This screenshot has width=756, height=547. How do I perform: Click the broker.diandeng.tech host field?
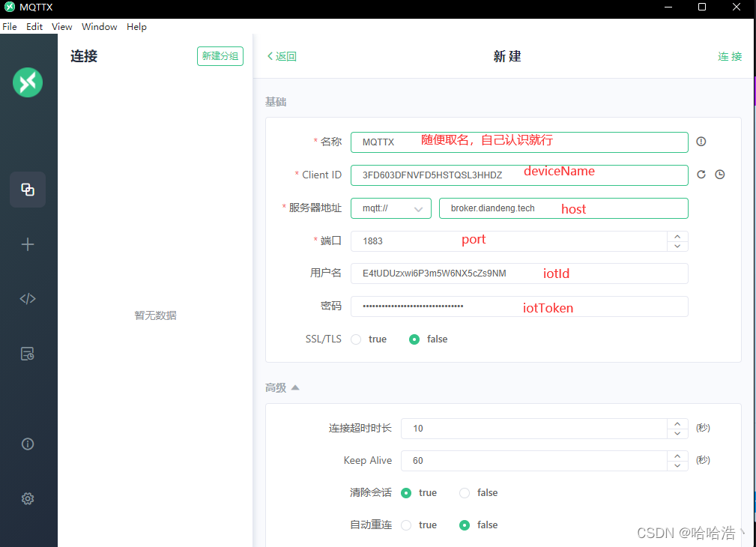pyautogui.click(x=563, y=208)
